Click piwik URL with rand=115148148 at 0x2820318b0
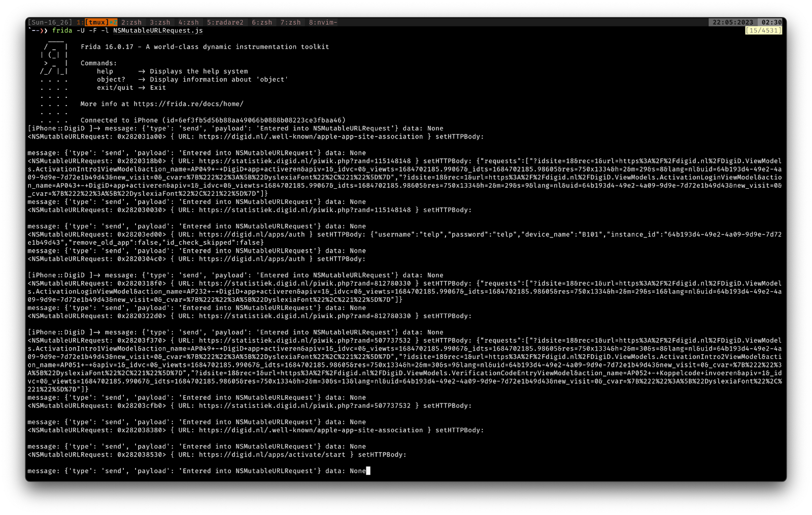Viewport: 812px width, 515px height. pos(304,161)
